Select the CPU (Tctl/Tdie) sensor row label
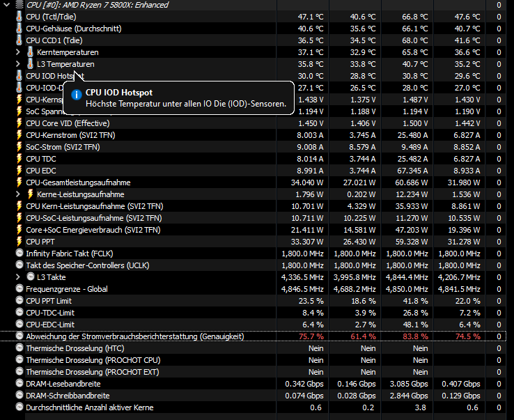 tap(51, 17)
